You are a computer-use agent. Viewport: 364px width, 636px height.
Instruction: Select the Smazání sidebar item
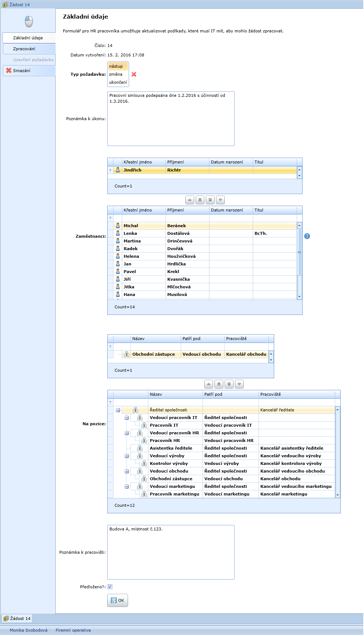tap(22, 71)
